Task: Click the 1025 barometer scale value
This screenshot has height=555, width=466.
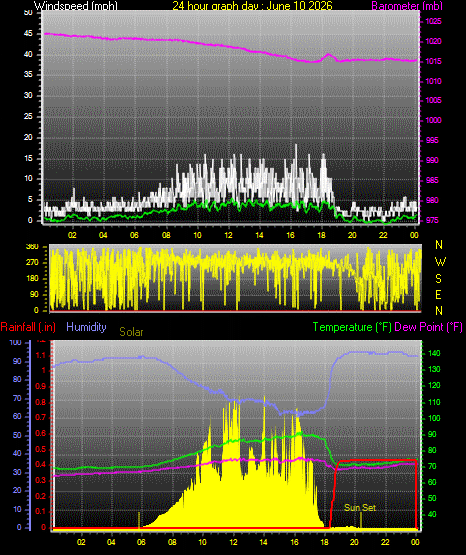Action: click(433, 21)
